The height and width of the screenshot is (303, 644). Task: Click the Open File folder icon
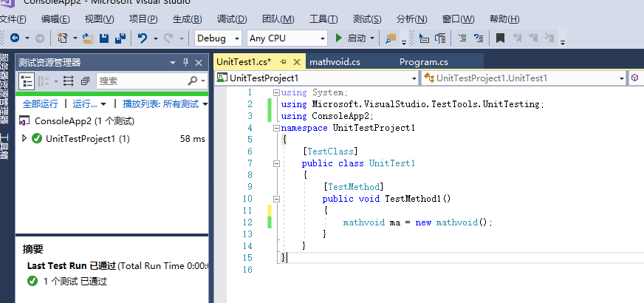(87, 38)
